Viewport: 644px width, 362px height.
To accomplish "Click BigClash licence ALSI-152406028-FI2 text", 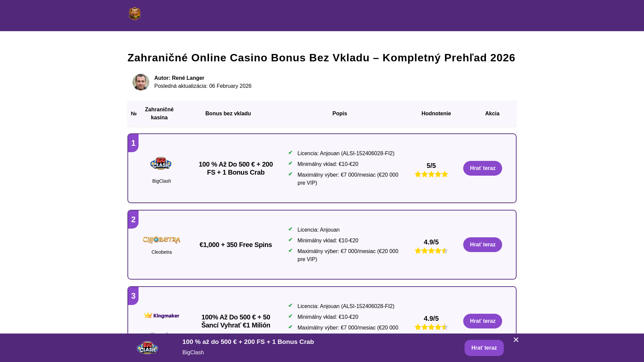I will (346, 154).
